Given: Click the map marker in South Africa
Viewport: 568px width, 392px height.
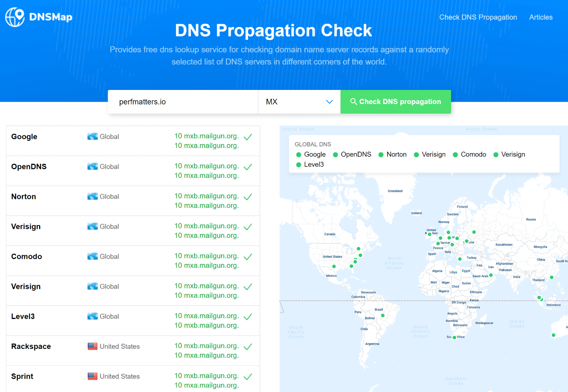Looking at the screenshot, I should 454,338.
